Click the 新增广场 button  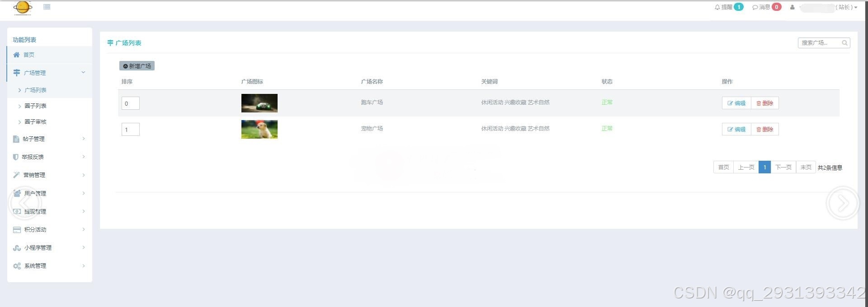pyautogui.click(x=137, y=66)
